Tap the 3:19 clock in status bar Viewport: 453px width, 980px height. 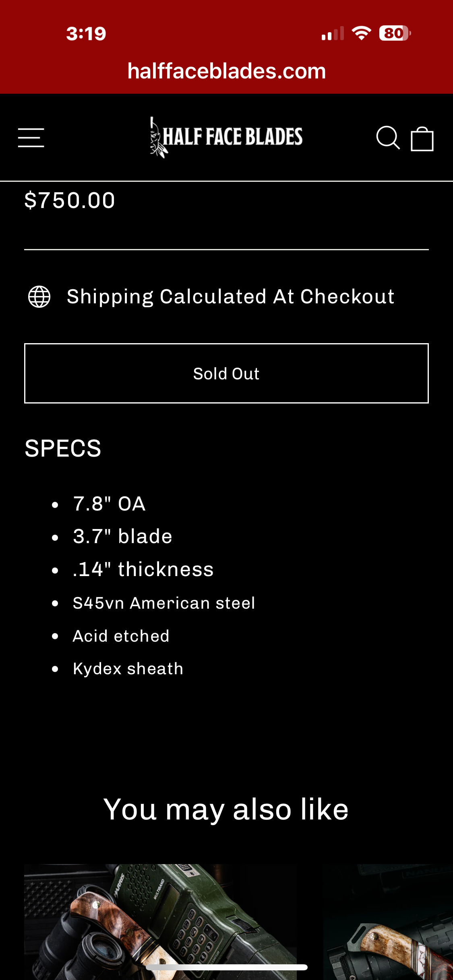pyautogui.click(x=86, y=34)
